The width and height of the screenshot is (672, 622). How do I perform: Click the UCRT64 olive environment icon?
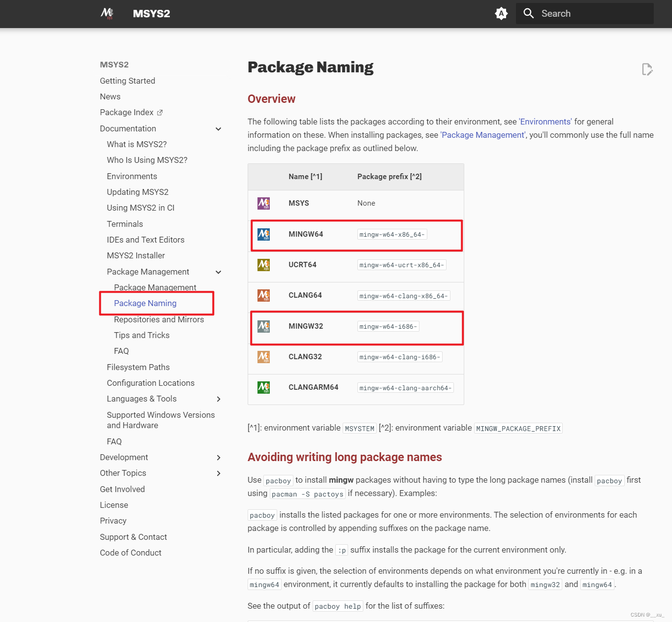(264, 265)
